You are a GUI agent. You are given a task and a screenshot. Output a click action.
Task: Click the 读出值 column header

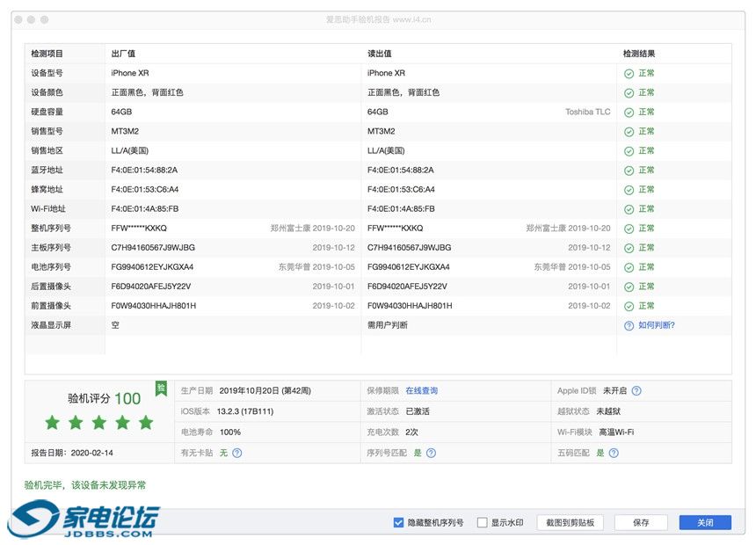click(380, 54)
